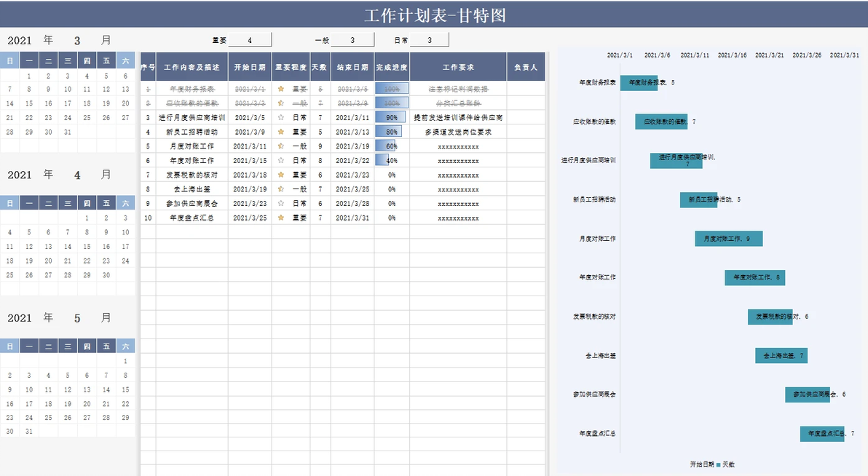Click the star beside 参加供应商展会
Screen dimensions: 868x476
click(x=280, y=204)
